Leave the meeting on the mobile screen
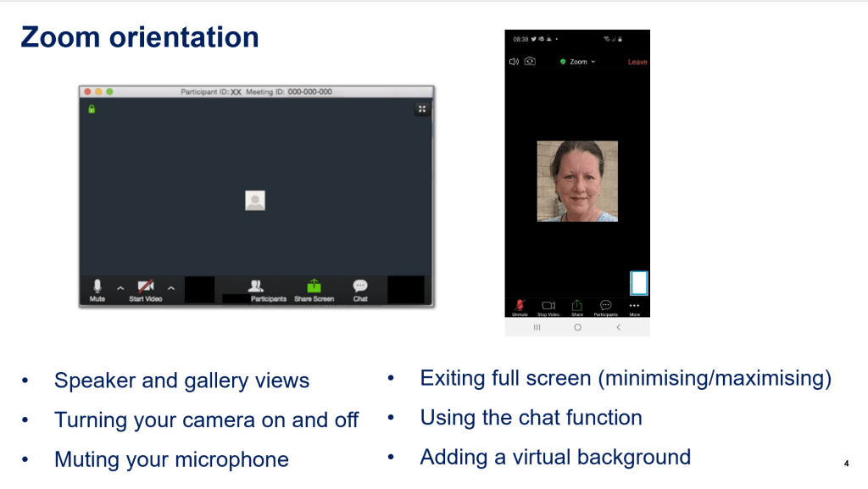 [x=637, y=61]
